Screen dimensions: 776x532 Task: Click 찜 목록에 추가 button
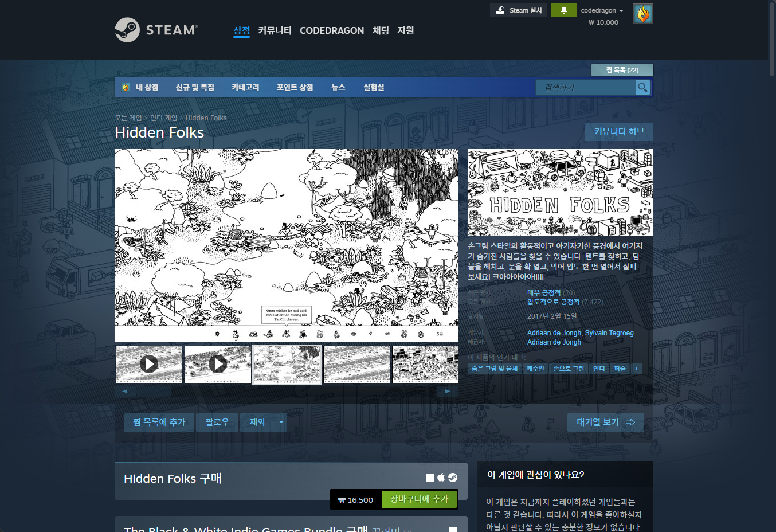pos(159,422)
